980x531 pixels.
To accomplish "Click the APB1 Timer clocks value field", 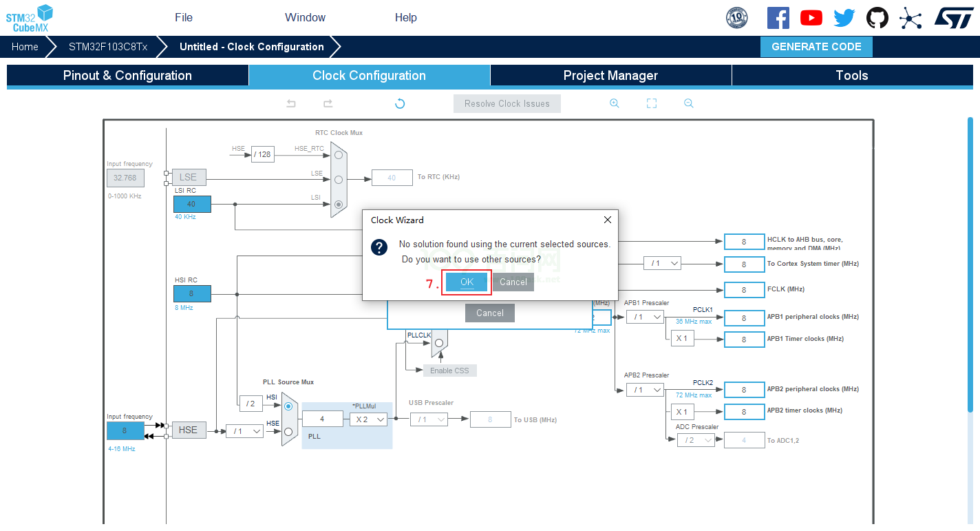I will click(744, 340).
